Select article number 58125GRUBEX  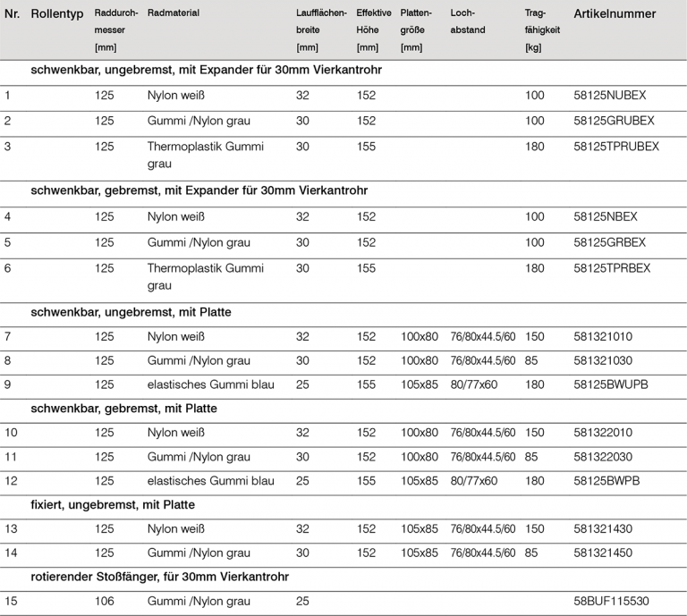(614, 120)
